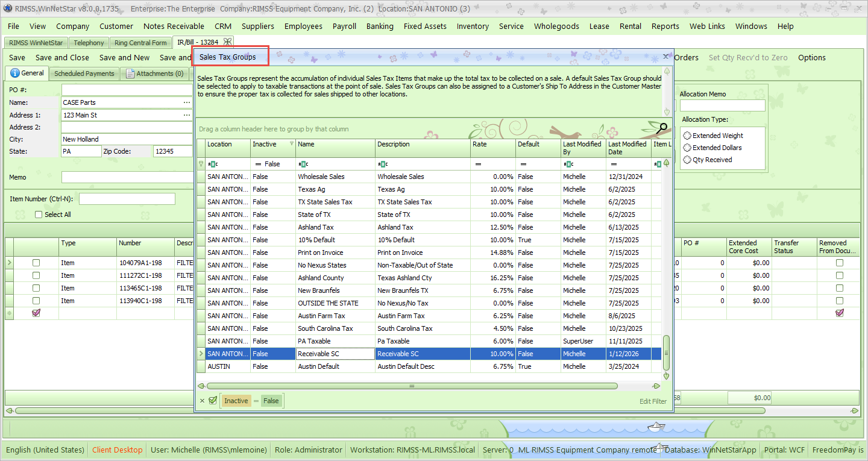The width and height of the screenshot is (868, 461).
Task: Click the info icon on the General tab
Action: pyautogui.click(x=15, y=73)
